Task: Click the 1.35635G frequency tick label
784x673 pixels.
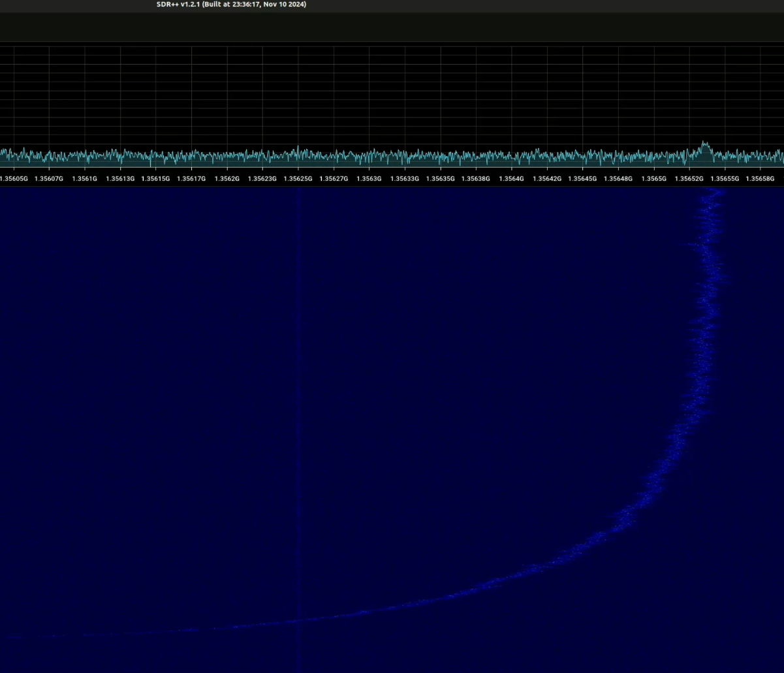Action: click(x=440, y=178)
